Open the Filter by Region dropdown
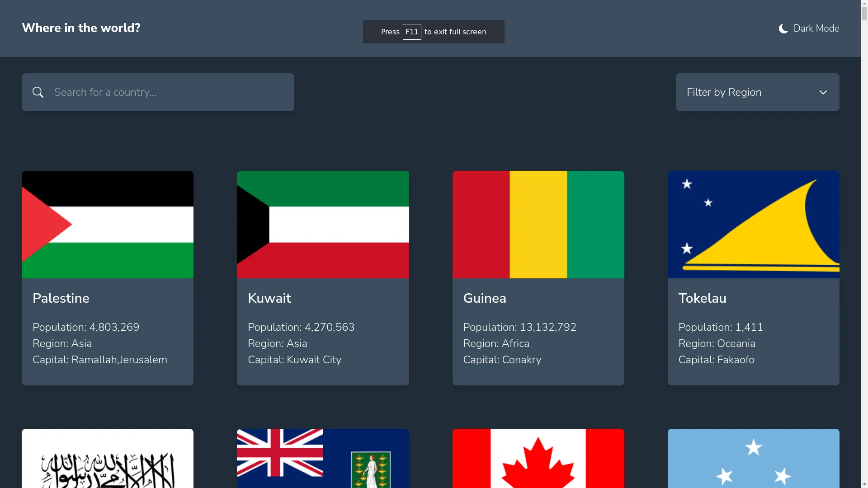The height and width of the screenshot is (488, 868). pyautogui.click(x=757, y=92)
